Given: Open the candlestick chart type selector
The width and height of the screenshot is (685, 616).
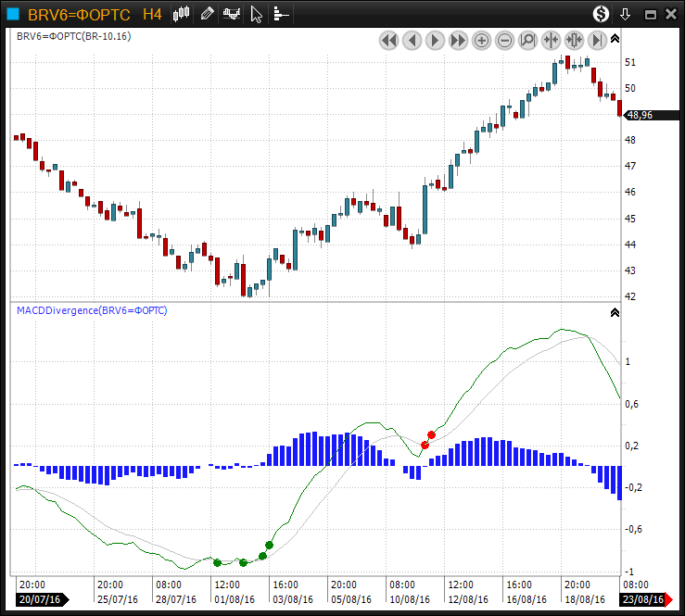Looking at the screenshot, I should [x=182, y=14].
